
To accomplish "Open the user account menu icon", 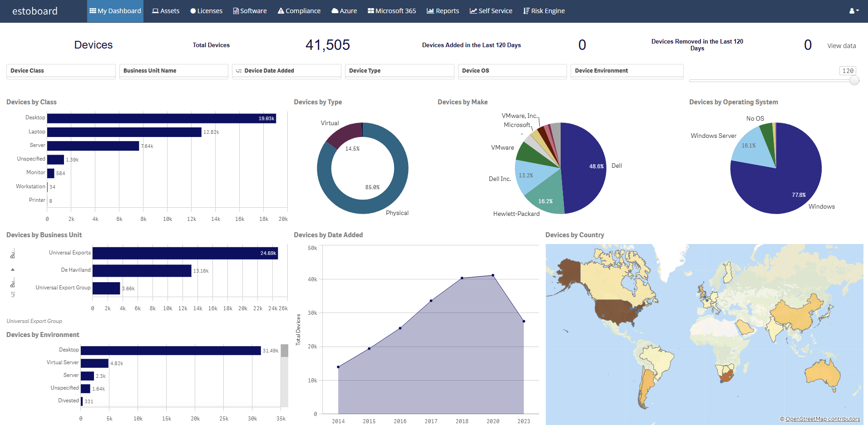I will [854, 11].
